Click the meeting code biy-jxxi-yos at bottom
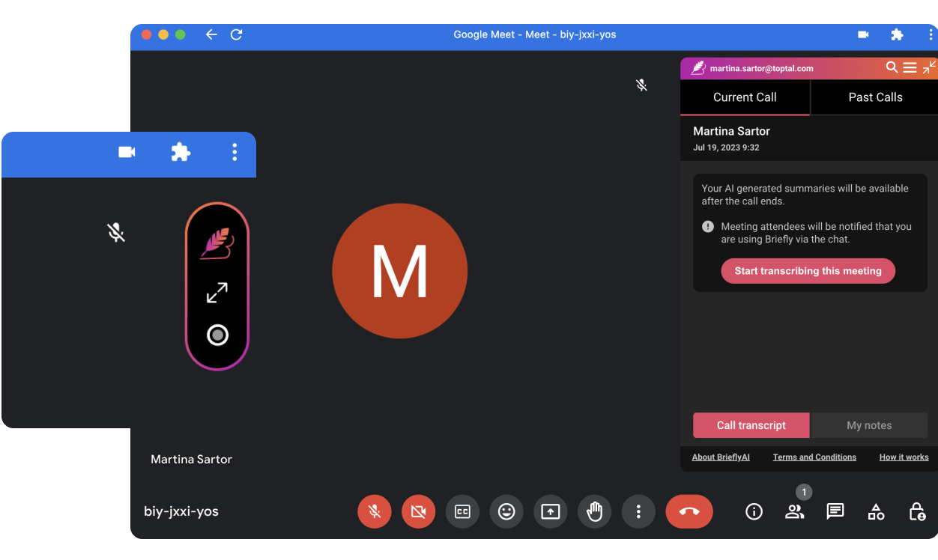The width and height of the screenshot is (938, 560). (x=181, y=512)
